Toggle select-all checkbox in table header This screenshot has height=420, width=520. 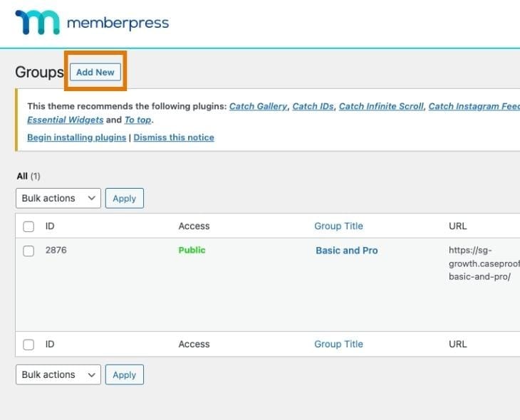(28, 226)
